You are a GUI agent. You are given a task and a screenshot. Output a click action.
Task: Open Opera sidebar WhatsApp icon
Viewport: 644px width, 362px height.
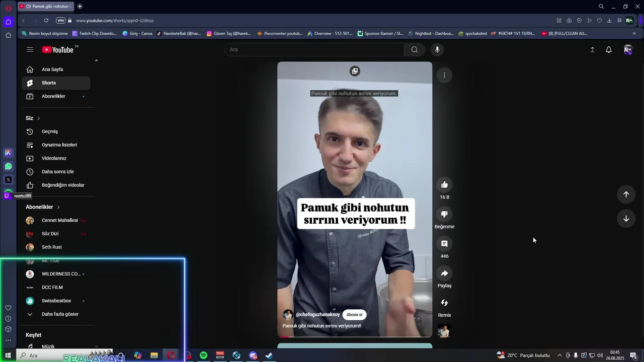tap(8, 166)
